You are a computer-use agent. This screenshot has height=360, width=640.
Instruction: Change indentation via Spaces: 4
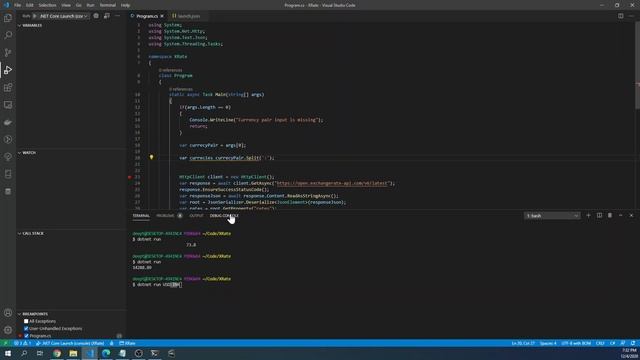pyautogui.click(x=548, y=343)
